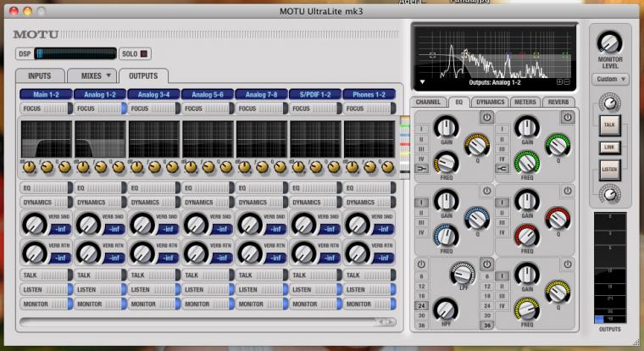Viewport: 644px width, 351px height.
Task: Switch to the INPUTS tab
Action: click(x=39, y=75)
